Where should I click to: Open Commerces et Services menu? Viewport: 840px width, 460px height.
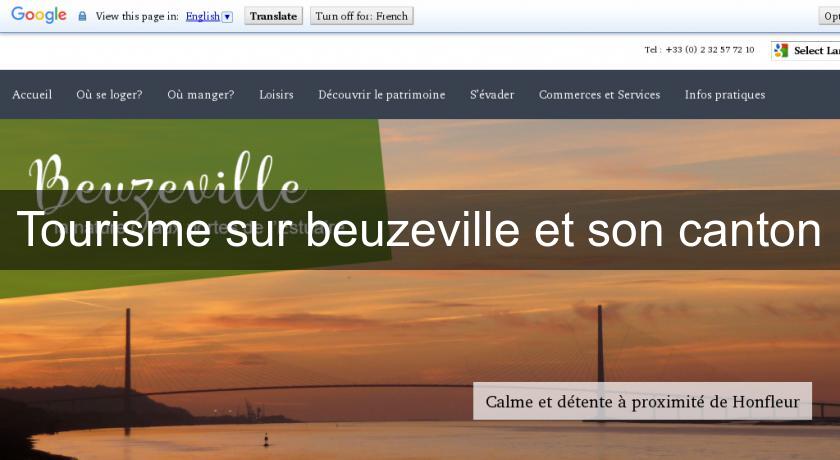click(599, 95)
